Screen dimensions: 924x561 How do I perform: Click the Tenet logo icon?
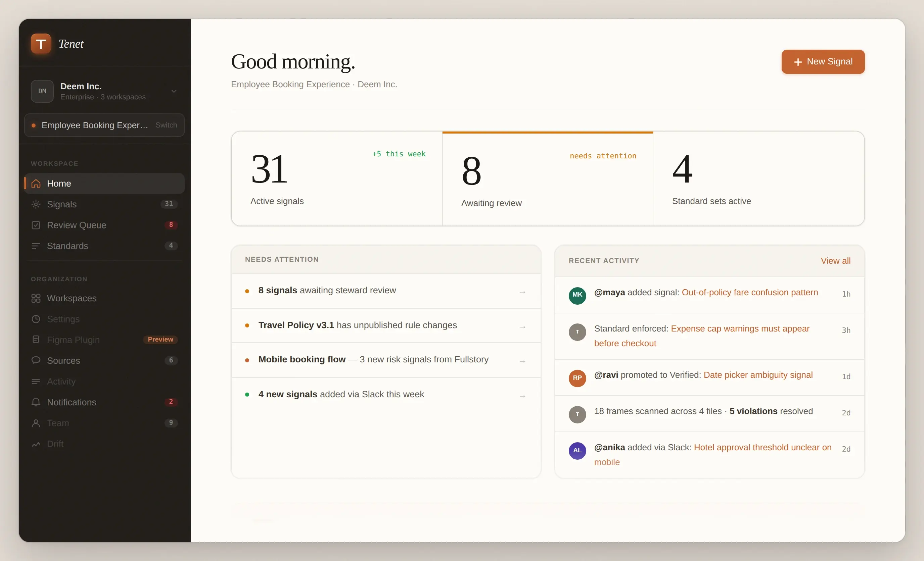[41, 44]
